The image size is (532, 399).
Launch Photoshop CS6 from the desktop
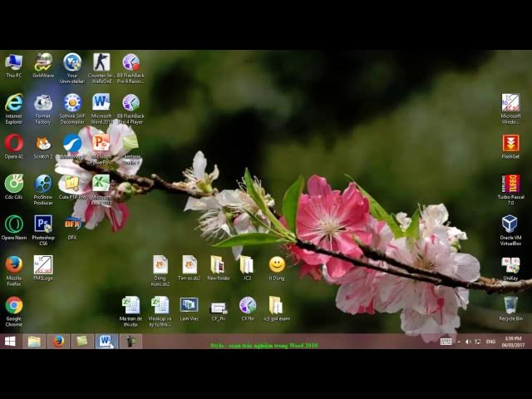coord(43,230)
